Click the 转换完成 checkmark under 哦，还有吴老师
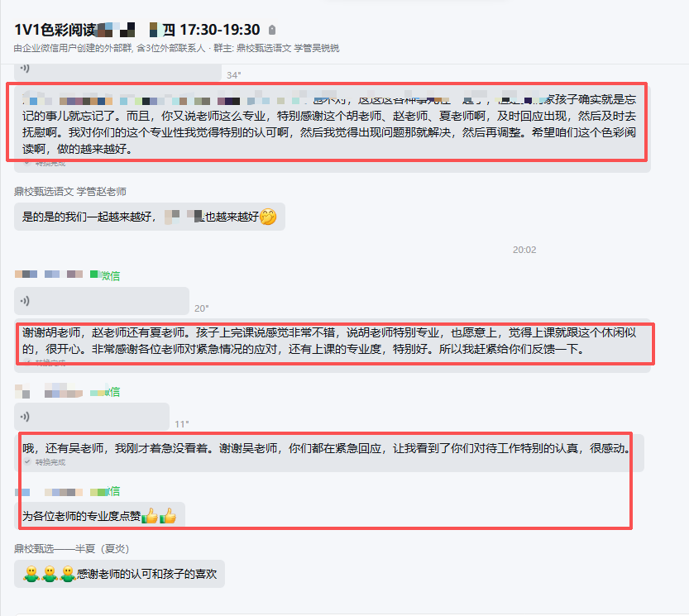 (x=27, y=461)
